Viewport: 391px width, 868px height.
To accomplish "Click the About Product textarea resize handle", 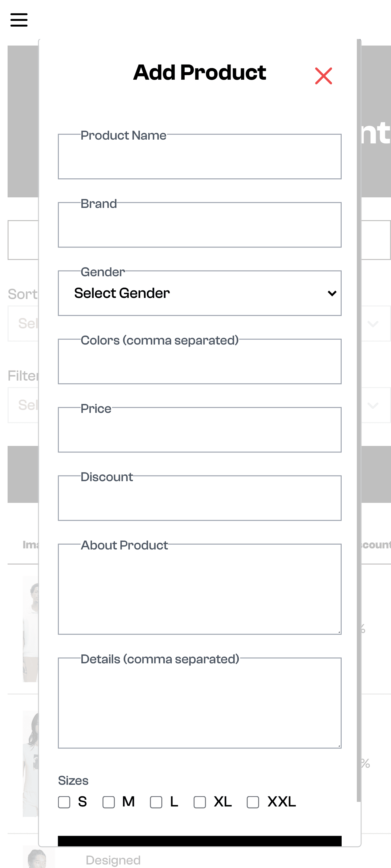I will click(339, 632).
